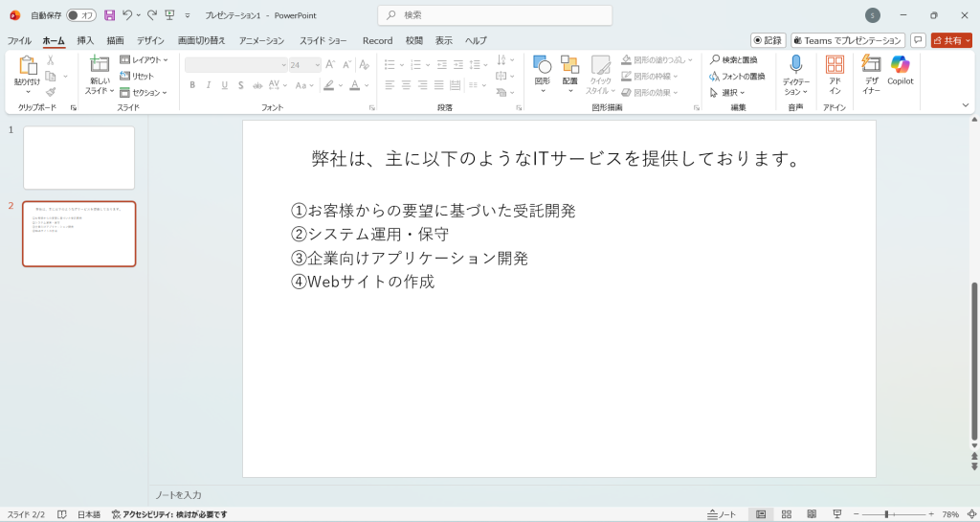
Task: Expand the Layout dropdown
Action: (144, 60)
